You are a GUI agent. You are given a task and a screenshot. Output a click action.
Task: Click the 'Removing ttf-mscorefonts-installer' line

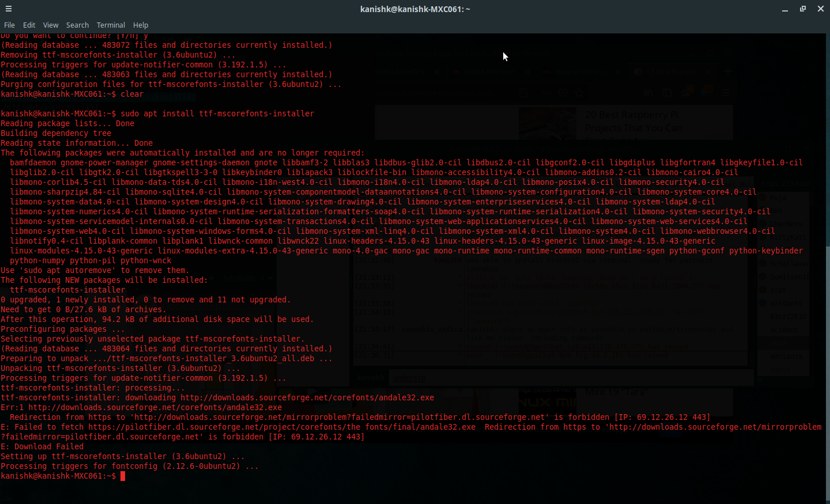point(118,55)
